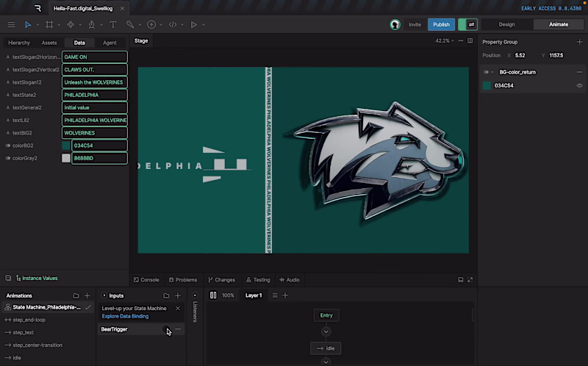Open the Console tab
Screen dimensions: 588x366
click(146, 280)
